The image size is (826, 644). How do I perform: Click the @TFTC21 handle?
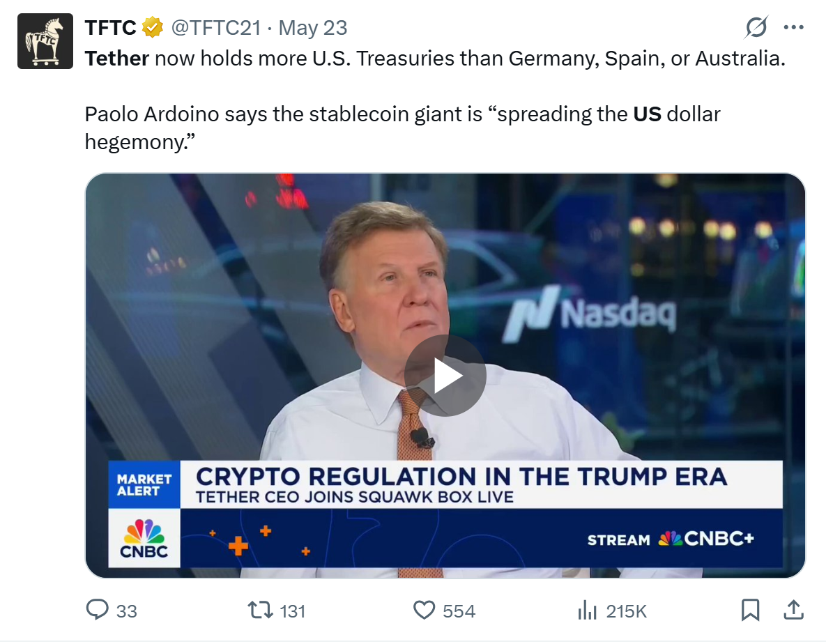coord(216,28)
